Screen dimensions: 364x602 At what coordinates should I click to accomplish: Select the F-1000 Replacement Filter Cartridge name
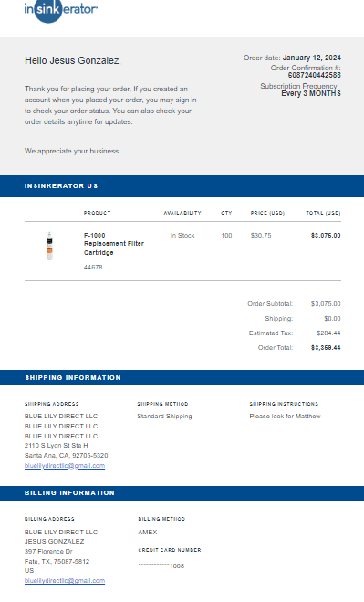click(114, 244)
